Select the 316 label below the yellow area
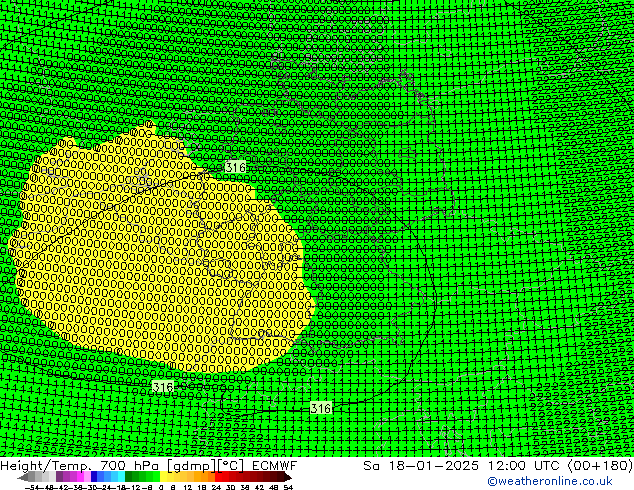This screenshot has width=634, height=490. pyautogui.click(x=163, y=387)
